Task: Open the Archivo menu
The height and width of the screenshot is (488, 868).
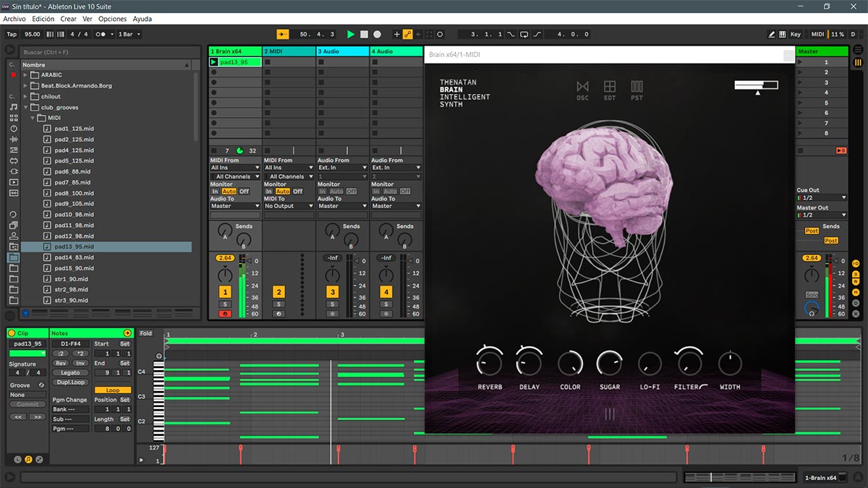Action: tap(14, 19)
